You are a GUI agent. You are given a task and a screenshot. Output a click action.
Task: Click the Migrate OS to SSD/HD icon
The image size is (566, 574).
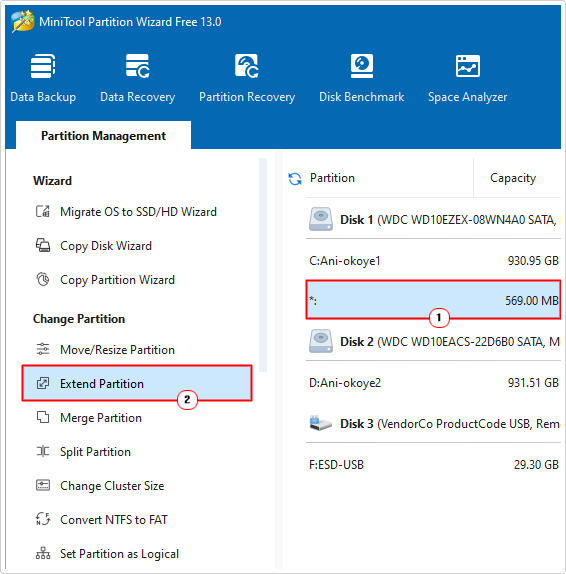click(x=43, y=212)
